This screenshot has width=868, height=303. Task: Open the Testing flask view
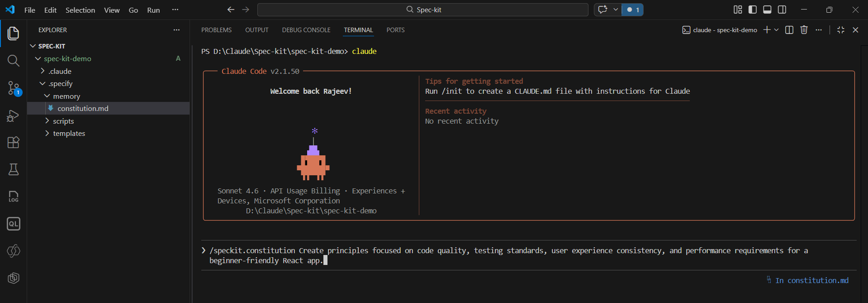pos(14,169)
